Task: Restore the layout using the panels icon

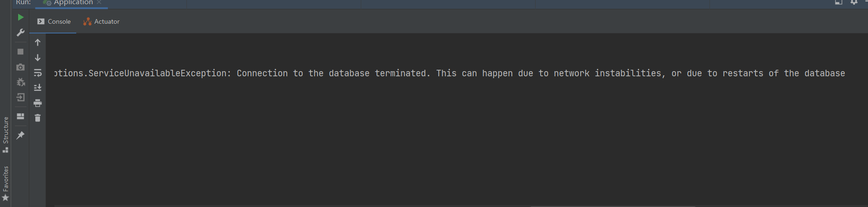Action: point(20,116)
